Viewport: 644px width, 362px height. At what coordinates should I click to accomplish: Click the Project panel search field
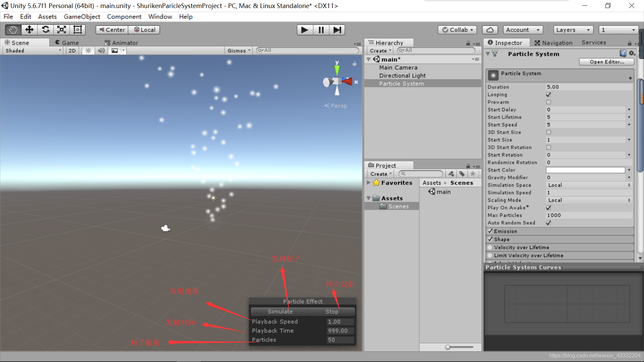click(420, 174)
